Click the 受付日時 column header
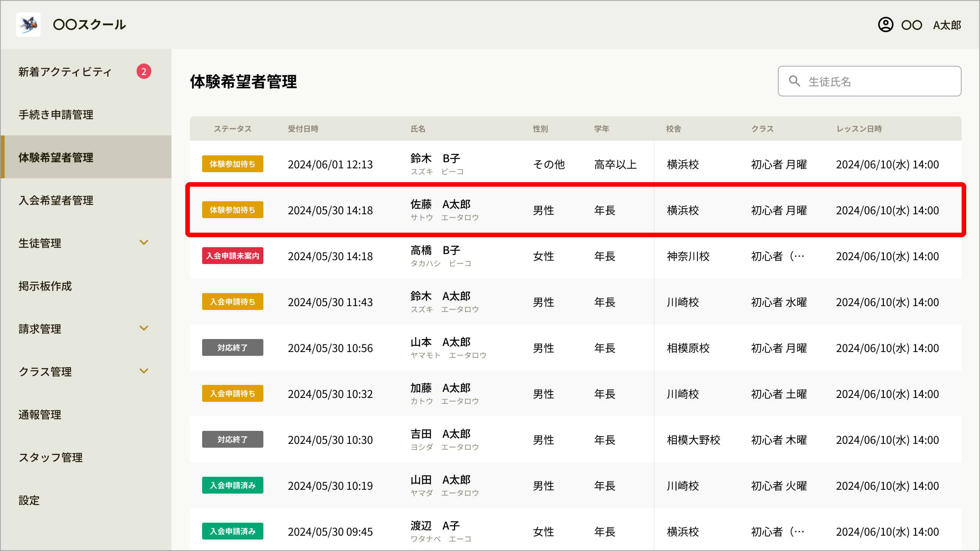This screenshot has height=551, width=980. click(x=303, y=129)
